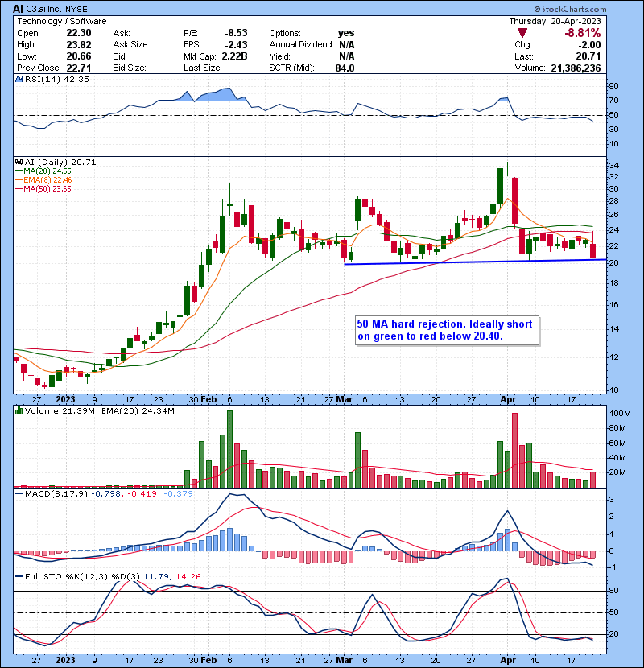This screenshot has height=668, width=644.
Task: Click the Prev Close value 22.71
Action: 78,68
